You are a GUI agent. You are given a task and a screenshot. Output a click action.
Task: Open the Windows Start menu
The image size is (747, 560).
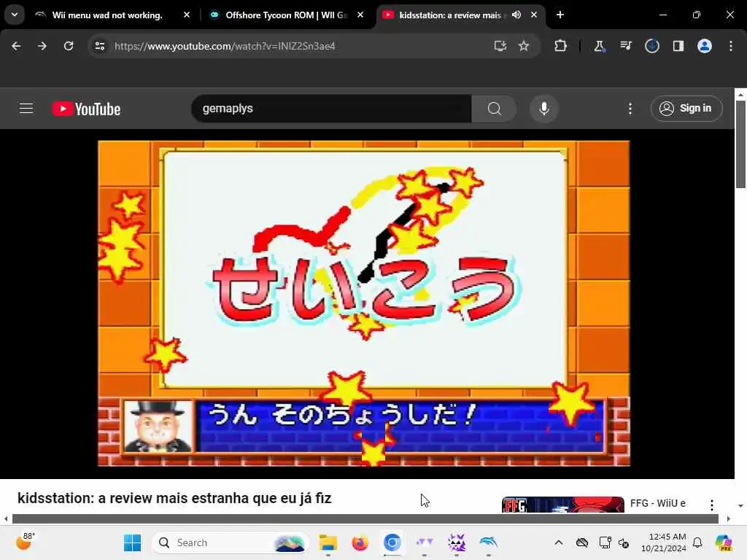132,542
